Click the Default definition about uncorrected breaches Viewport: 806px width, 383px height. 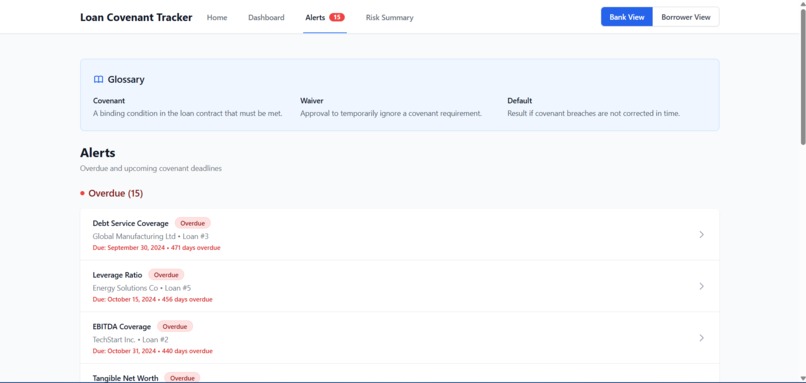point(594,113)
